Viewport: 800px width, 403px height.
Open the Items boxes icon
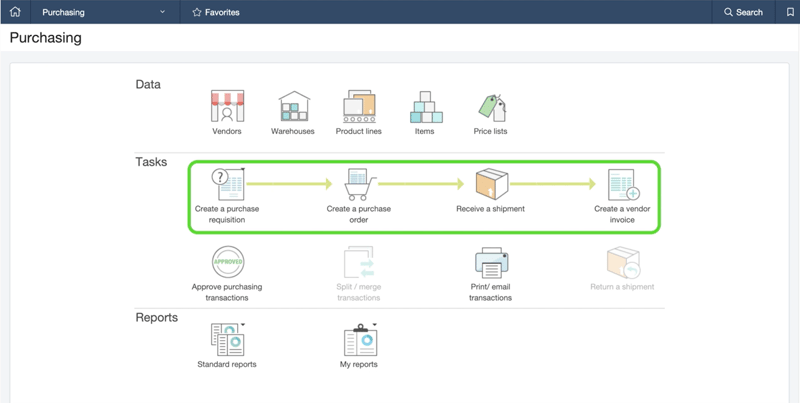tap(426, 107)
